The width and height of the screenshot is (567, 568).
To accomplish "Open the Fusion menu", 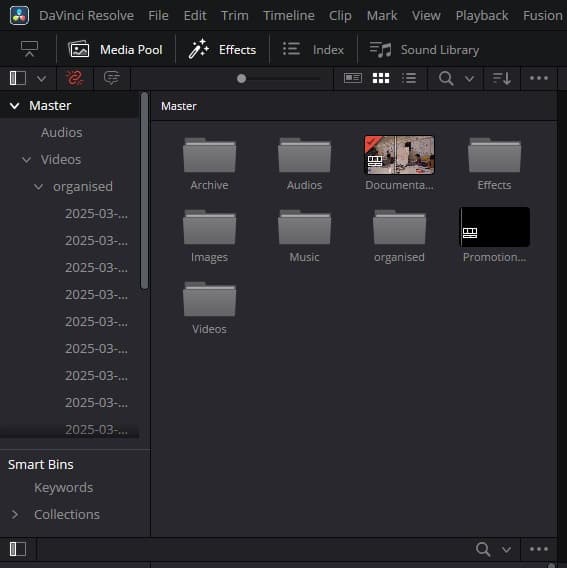I will [x=543, y=16].
